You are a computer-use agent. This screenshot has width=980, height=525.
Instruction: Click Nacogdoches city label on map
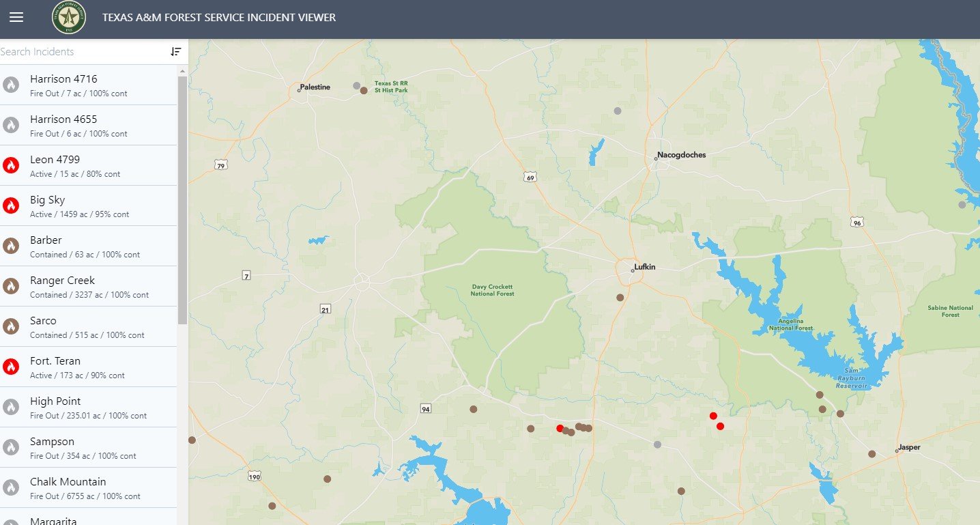click(x=681, y=155)
